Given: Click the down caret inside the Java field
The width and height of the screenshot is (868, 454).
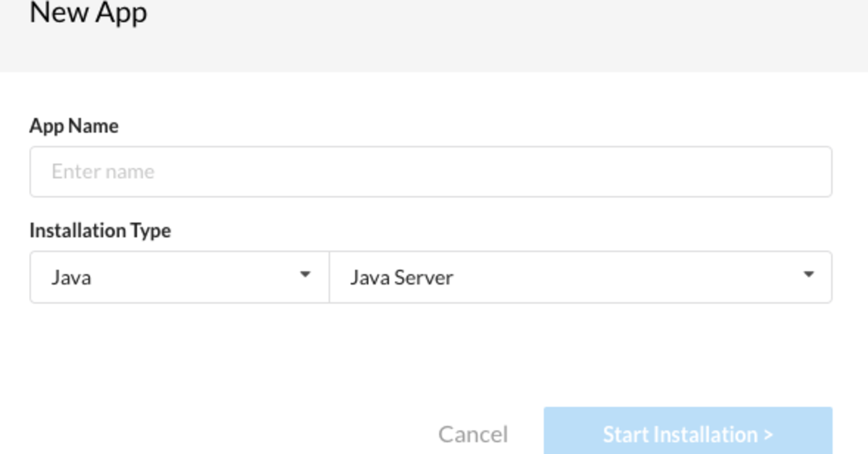Looking at the screenshot, I should coord(306,275).
